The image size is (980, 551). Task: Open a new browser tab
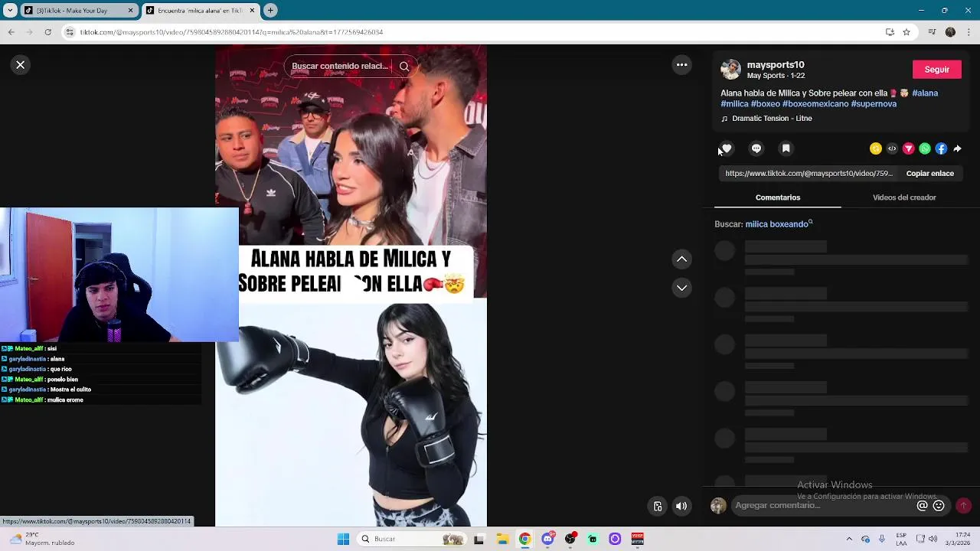click(270, 11)
